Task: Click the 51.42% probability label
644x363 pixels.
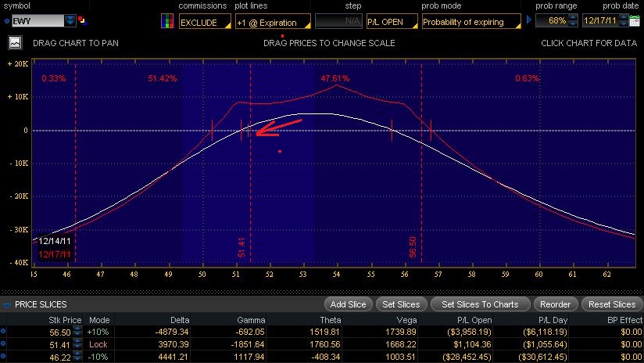Action: tap(163, 78)
